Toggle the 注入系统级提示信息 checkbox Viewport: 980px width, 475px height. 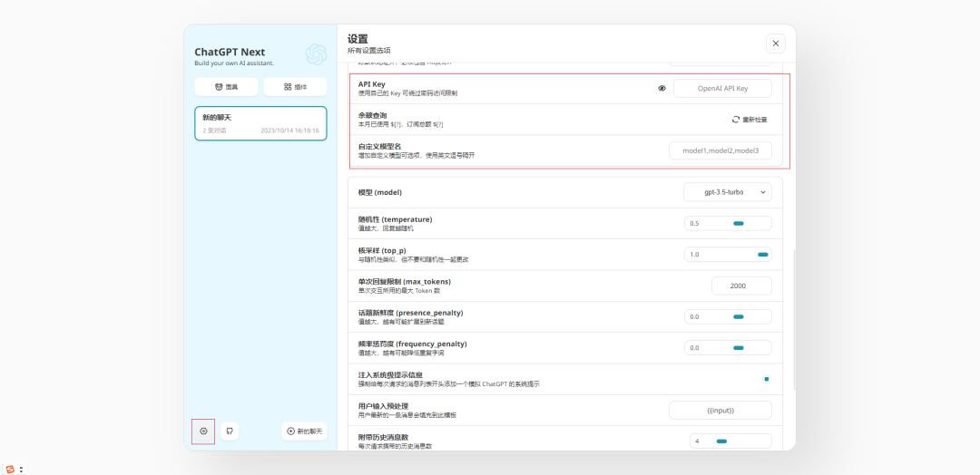[x=767, y=379]
